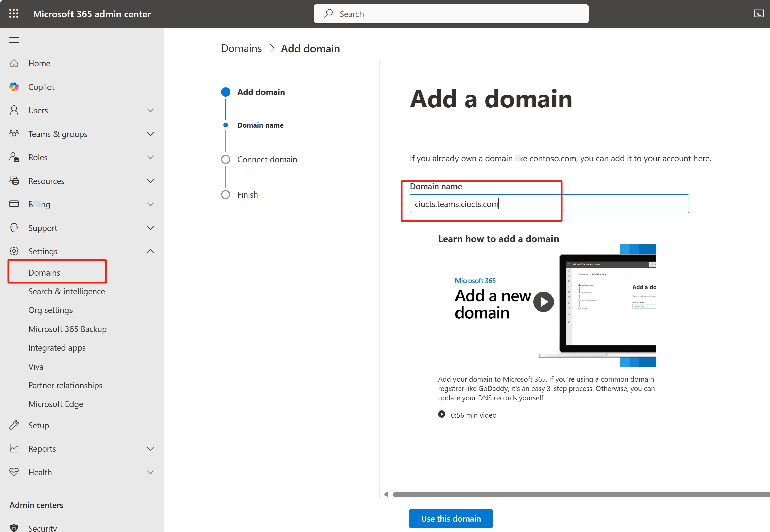Click Use this domain button
Screen dimensions: 770x532
click(451, 518)
